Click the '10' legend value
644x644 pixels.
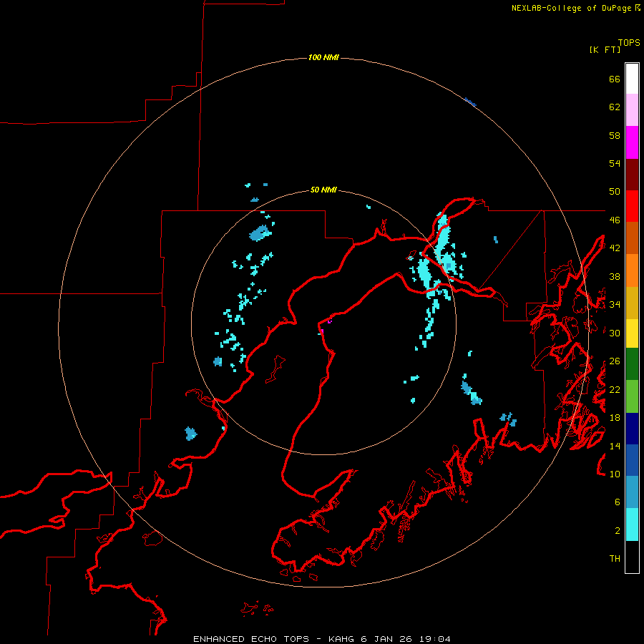click(x=615, y=474)
